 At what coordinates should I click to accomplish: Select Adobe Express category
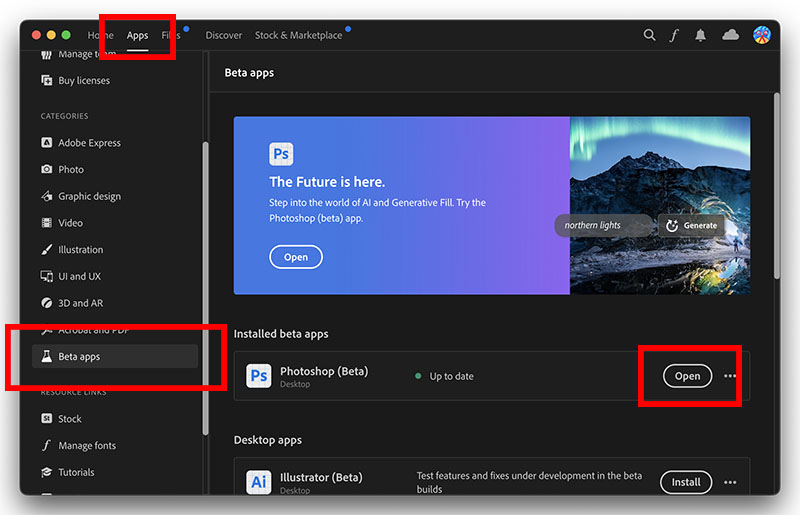[89, 143]
